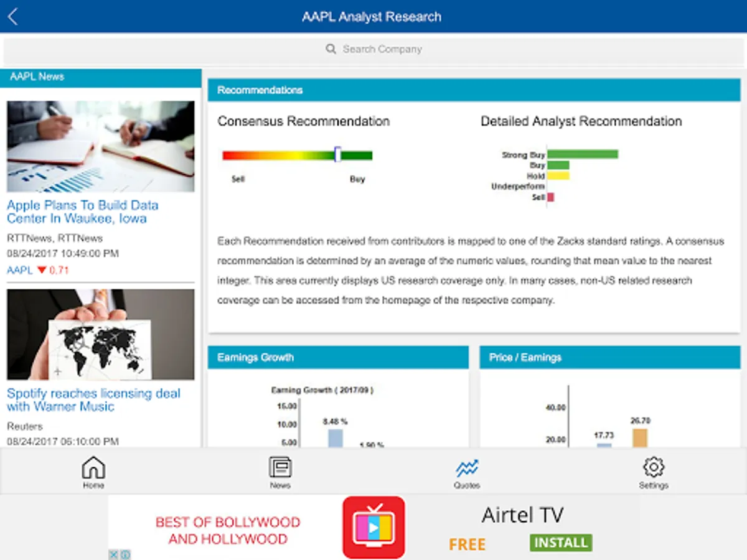Click the red down-arrow beside AAPL
747x560 pixels.
click(42, 270)
